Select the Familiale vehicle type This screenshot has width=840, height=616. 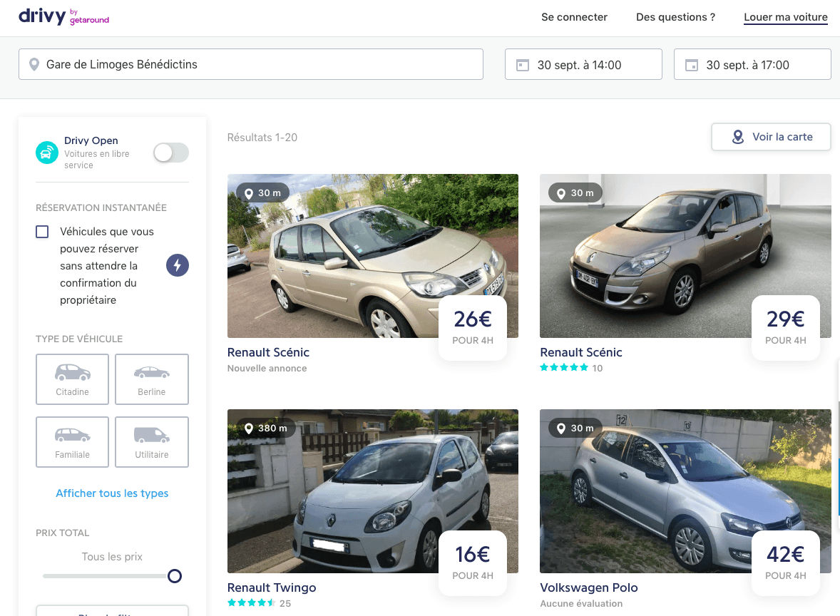point(72,442)
